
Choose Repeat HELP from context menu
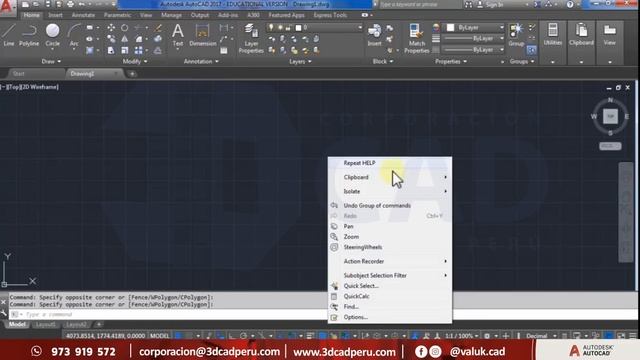coord(390,163)
